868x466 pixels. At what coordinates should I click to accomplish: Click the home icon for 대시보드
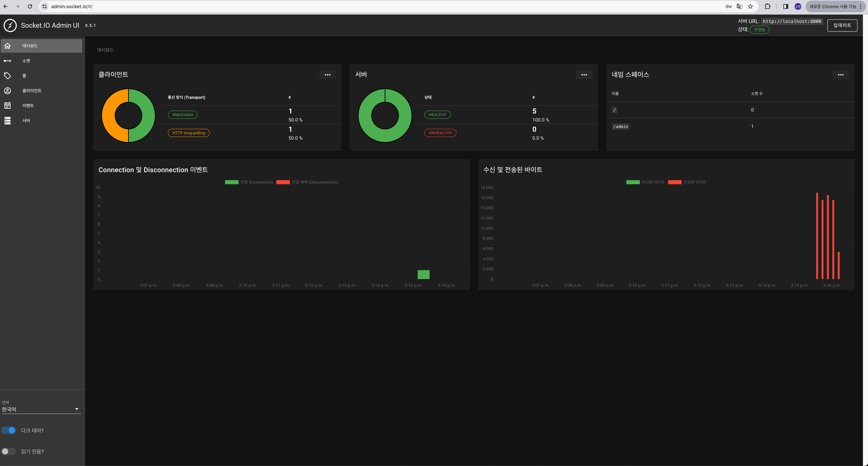click(x=7, y=46)
